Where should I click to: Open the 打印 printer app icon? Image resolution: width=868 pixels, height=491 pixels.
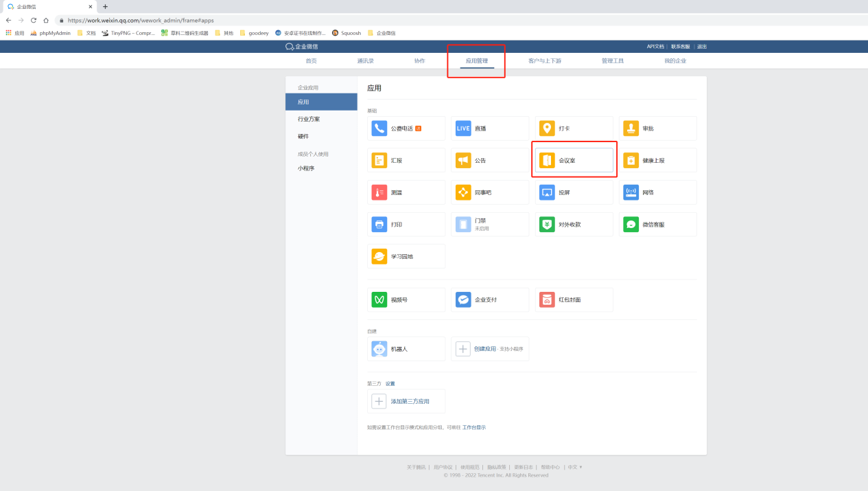pyautogui.click(x=379, y=225)
